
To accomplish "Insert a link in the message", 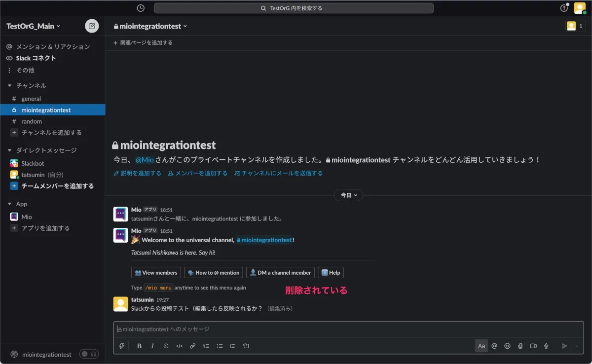I will tap(193, 346).
